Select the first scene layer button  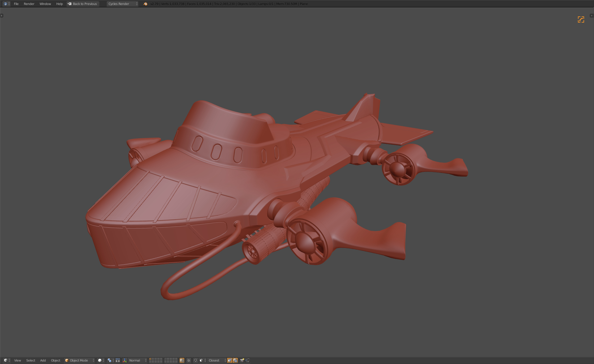(150, 359)
